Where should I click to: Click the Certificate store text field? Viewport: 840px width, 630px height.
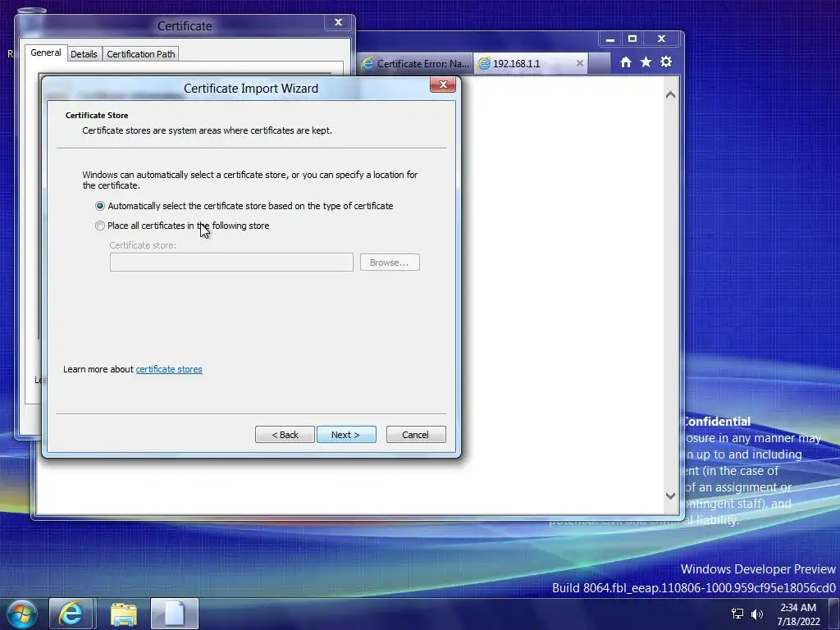(231, 262)
